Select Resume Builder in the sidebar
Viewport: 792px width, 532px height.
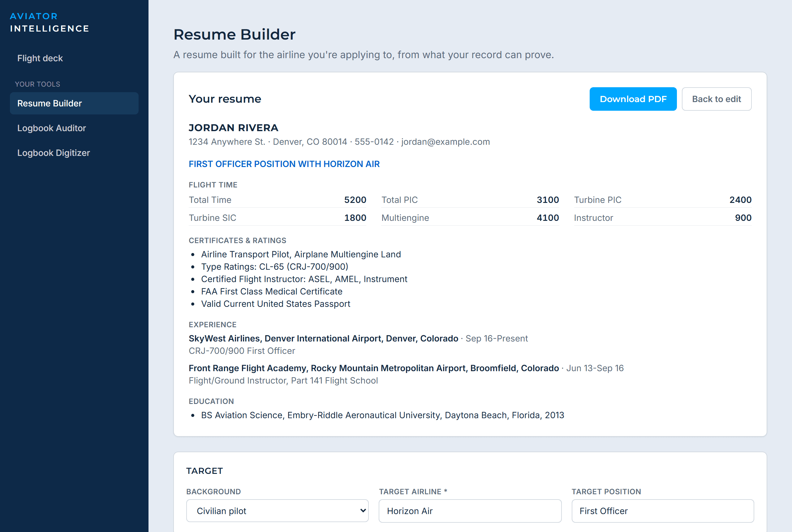click(74, 103)
